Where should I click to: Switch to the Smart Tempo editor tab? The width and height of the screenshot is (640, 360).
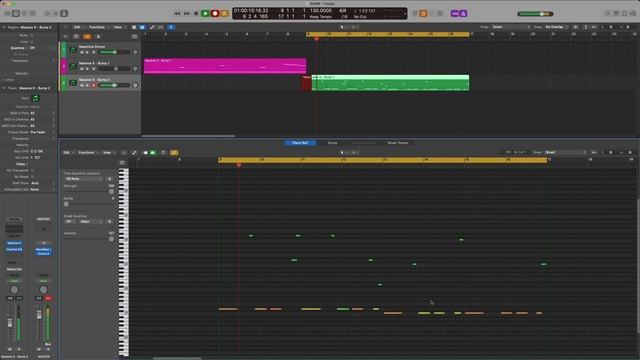pyautogui.click(x=398, y=143)
